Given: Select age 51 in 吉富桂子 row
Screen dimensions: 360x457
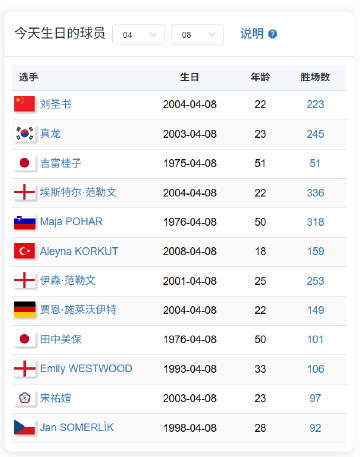Looking at the screenshot, I should click(x=260, y=163).
